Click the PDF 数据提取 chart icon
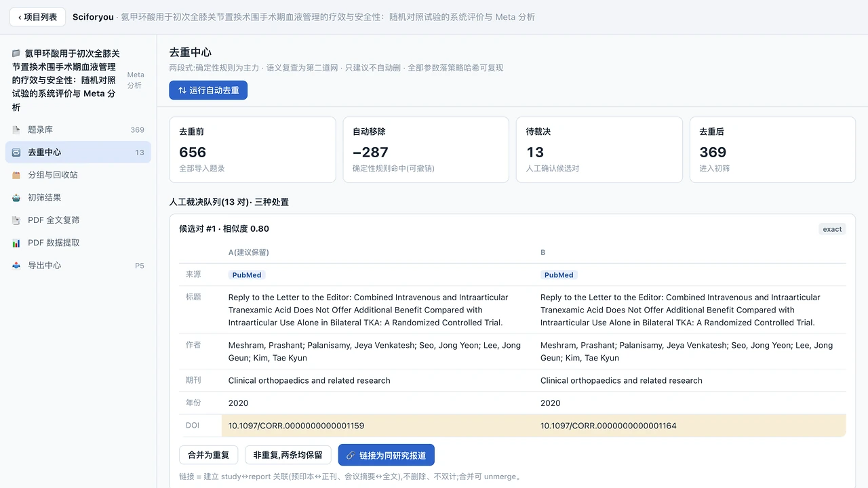868x488 pixels. pyautogui.click(x=16, y=243)
